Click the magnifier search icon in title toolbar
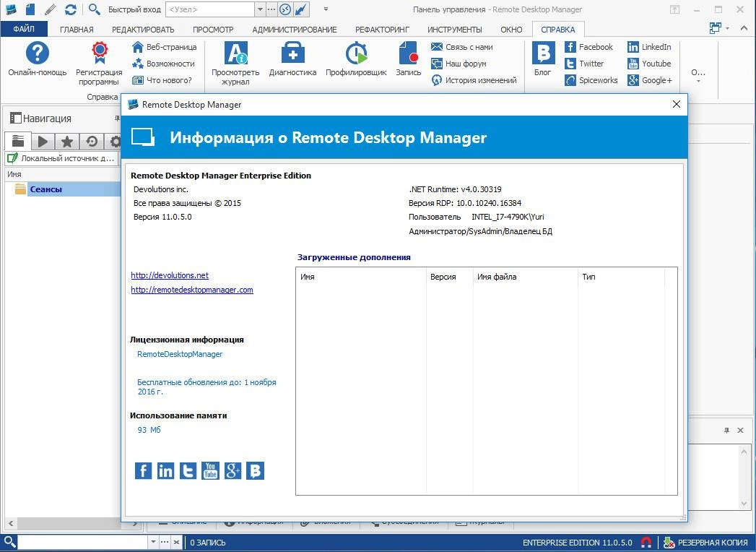The height and width of the screenshot is (552, 756). pyautogui.click(x=95, y=9)
